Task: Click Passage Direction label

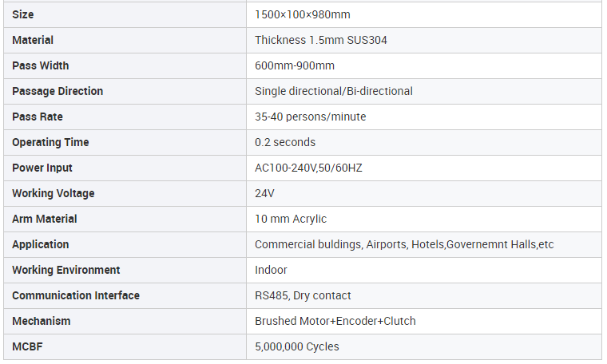Action: (x=58, y=91)
